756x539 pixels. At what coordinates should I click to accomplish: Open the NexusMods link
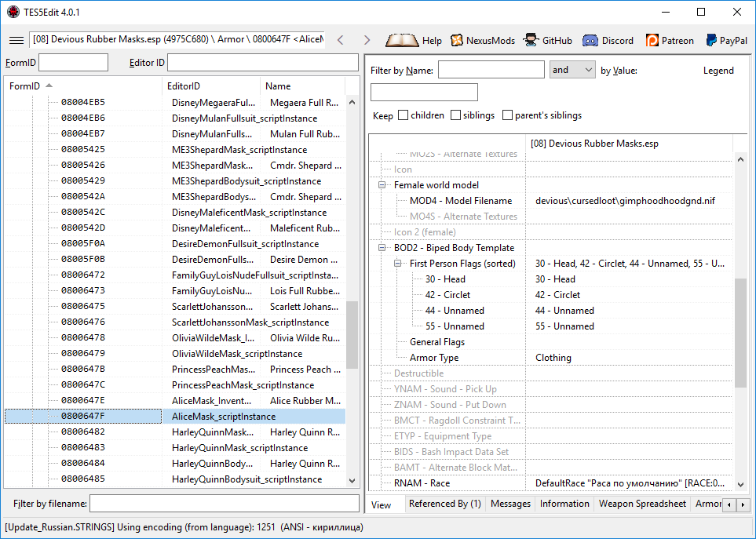point(483,41)
